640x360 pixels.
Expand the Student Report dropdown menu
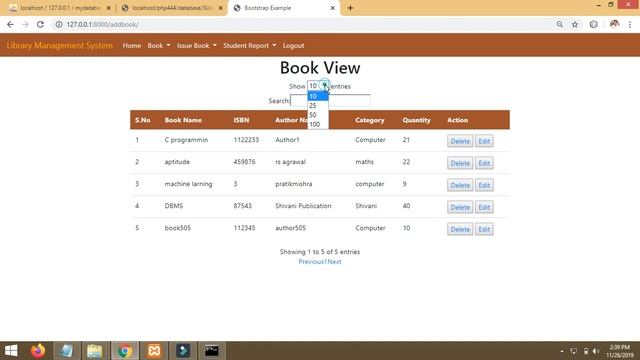click(249, 46)
